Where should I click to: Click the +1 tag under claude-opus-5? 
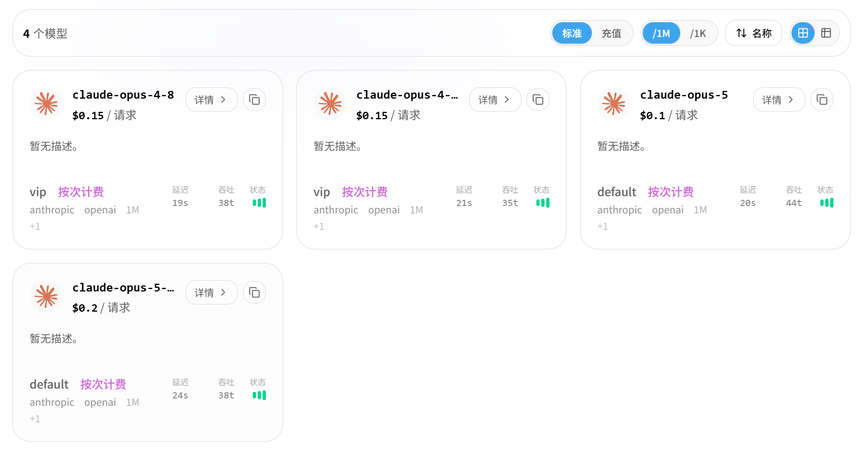click(603, 227)
